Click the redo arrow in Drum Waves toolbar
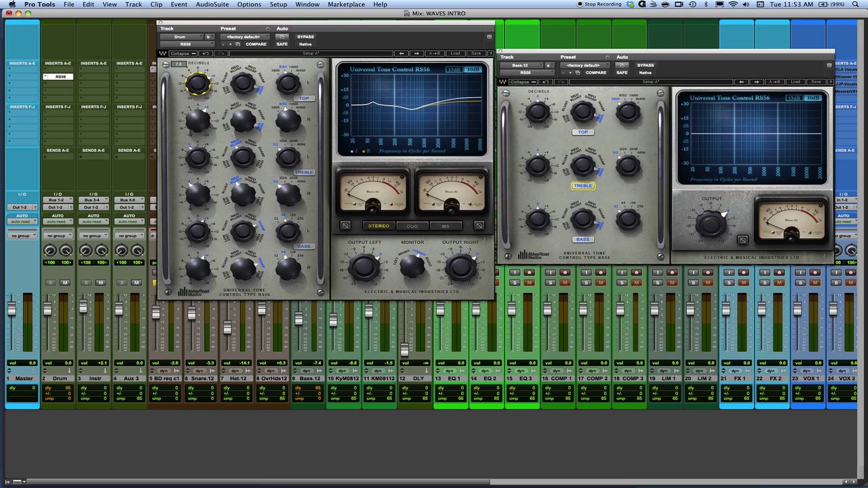The height and width of the screenshot is (488, 868). coord(221,54)
